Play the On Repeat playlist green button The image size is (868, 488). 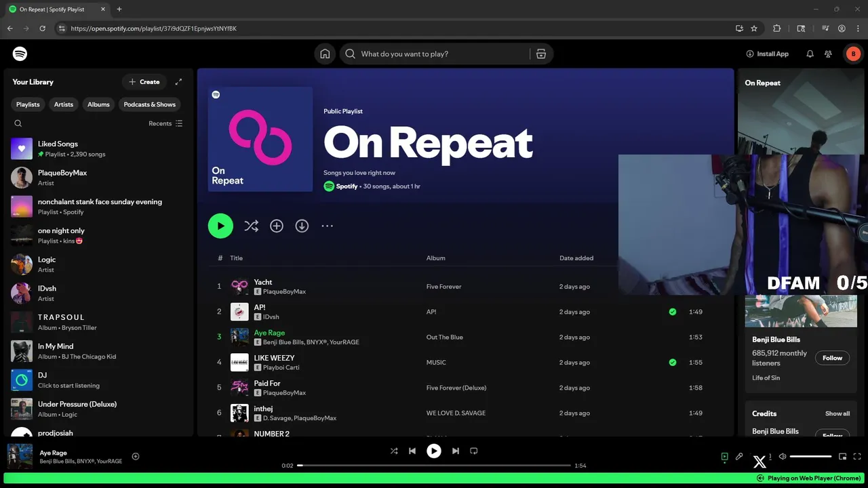click(220, 226)
